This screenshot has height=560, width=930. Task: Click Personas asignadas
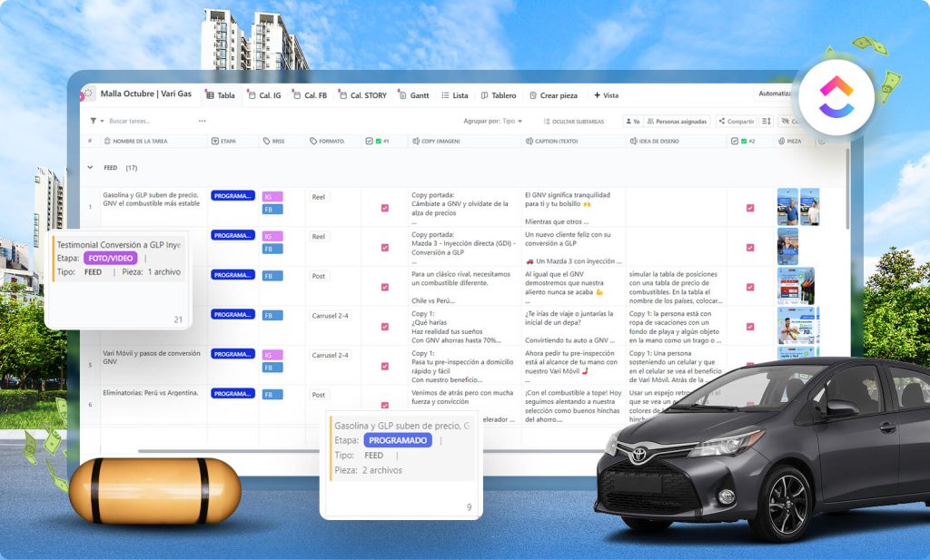click(x=677, y=121)
